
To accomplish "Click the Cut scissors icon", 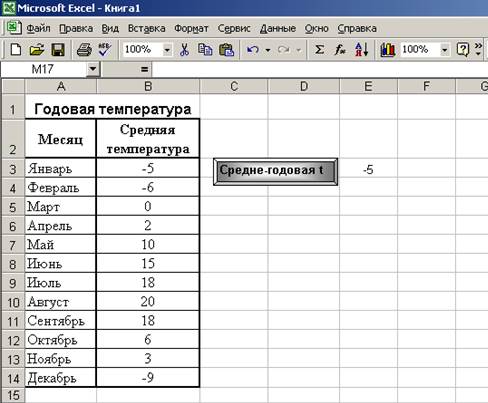I will 184,50.
